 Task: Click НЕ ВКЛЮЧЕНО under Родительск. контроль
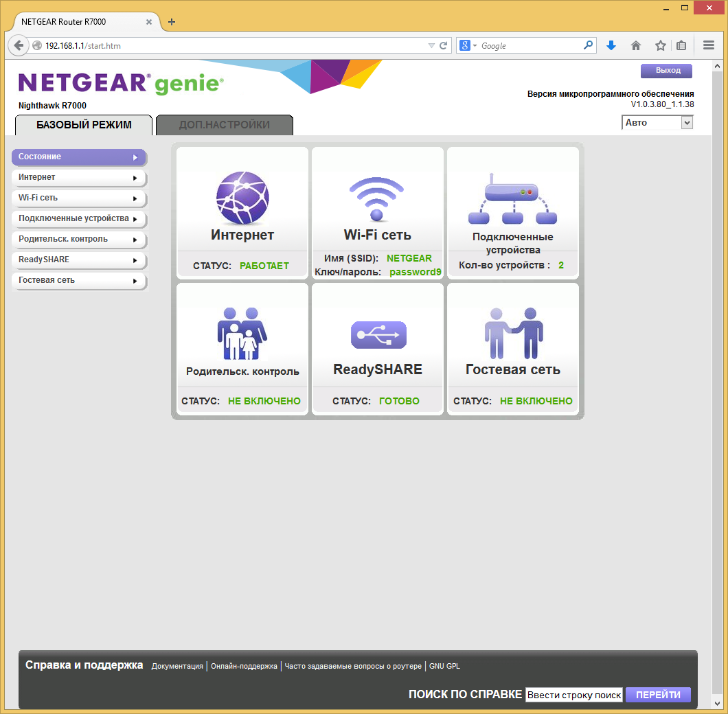point(264,401)
